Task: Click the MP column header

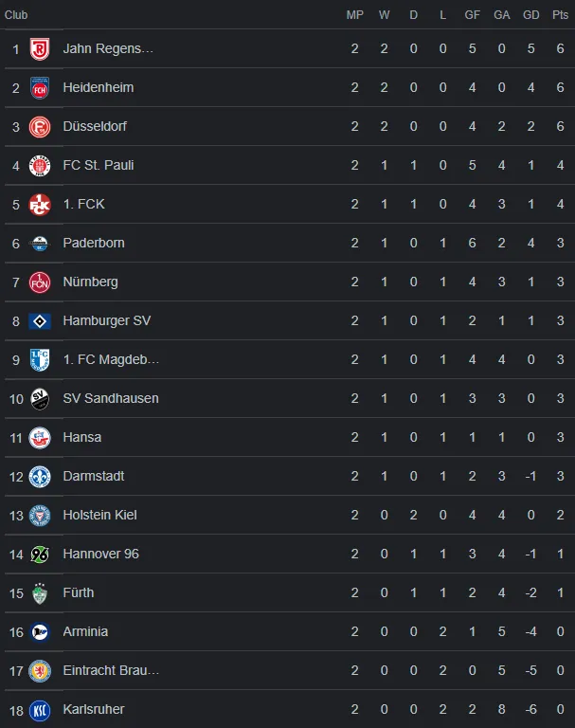Action: [354, 15]
